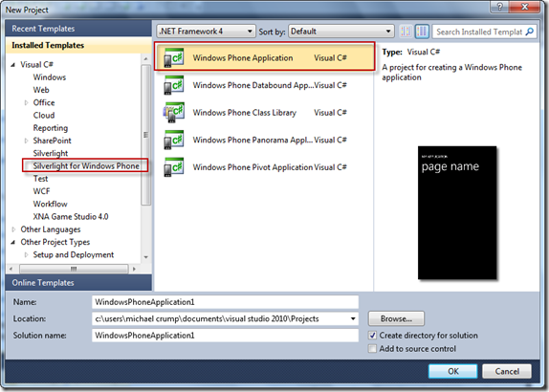Screen dimensions: 549x392
Task: Select the Windows Phone Pivot Application icon
Action: 174,167
